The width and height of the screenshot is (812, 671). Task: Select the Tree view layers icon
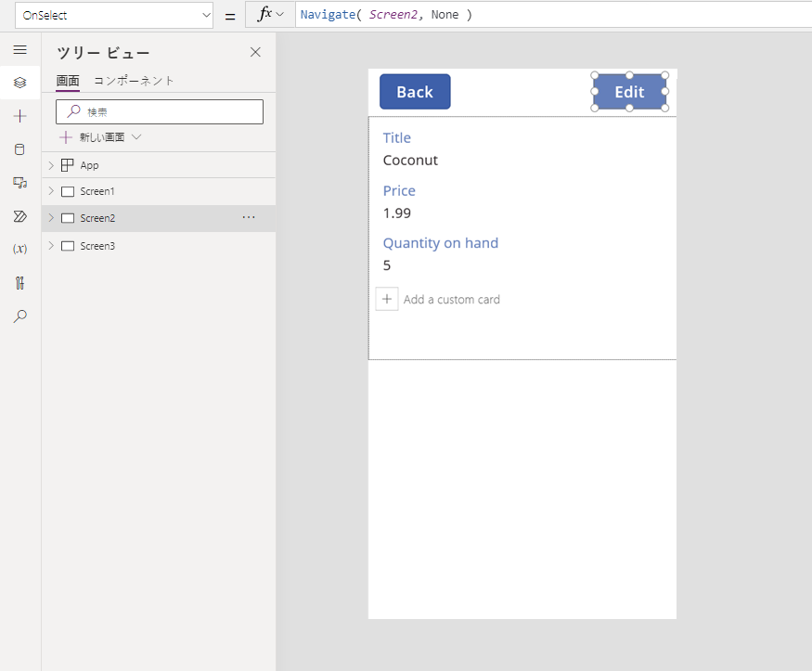coord(19,83)
